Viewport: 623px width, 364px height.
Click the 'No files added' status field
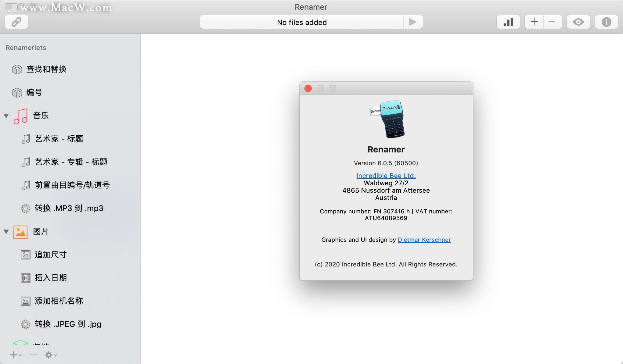point(302,22)
